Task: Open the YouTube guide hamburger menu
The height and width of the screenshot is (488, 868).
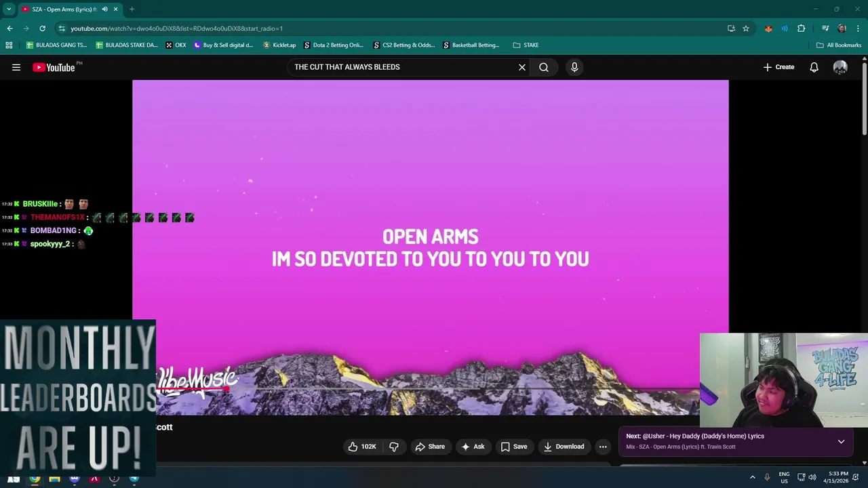Action: (x=16, y=67)
